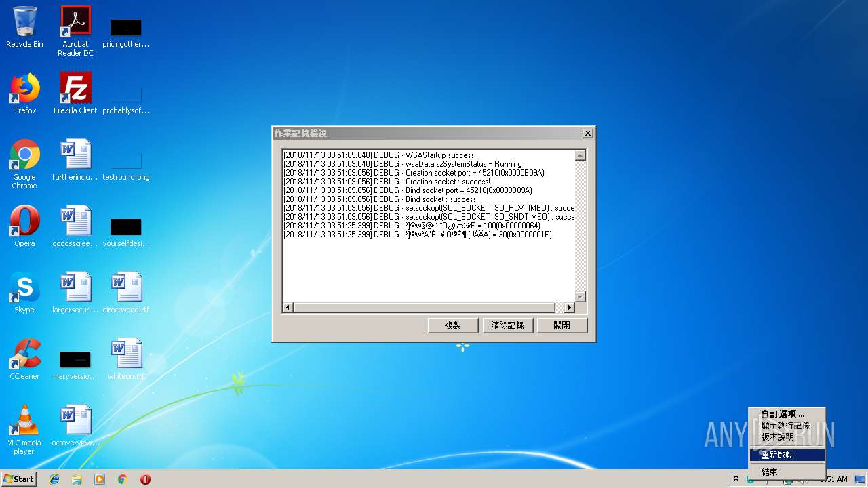Screen dimensions: 868x488
Task: Choose 重新啟動 from tray menu
Action: click(x=787, y=455)
